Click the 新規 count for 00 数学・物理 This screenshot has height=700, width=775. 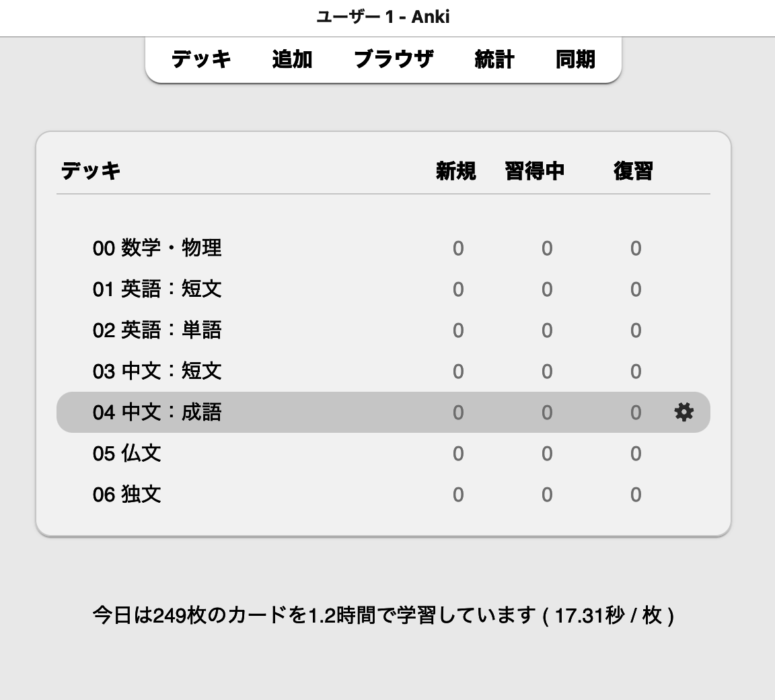pyautogui.click(x=458, y=249)
